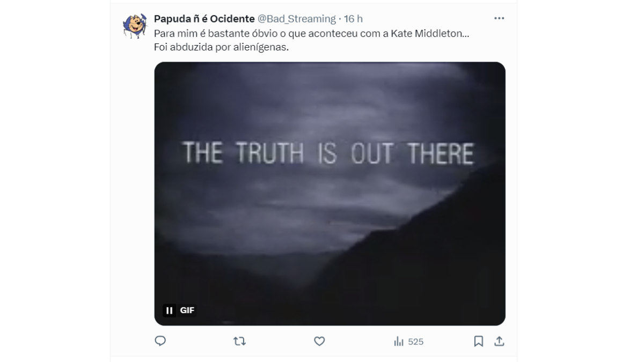This screenshot has height=362, width=644.
Task: Click the @Bad_Streaming handle
Action: click(297, 19)
